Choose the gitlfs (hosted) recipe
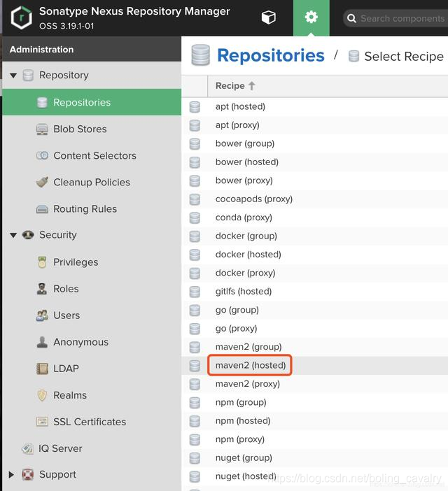 314,292
